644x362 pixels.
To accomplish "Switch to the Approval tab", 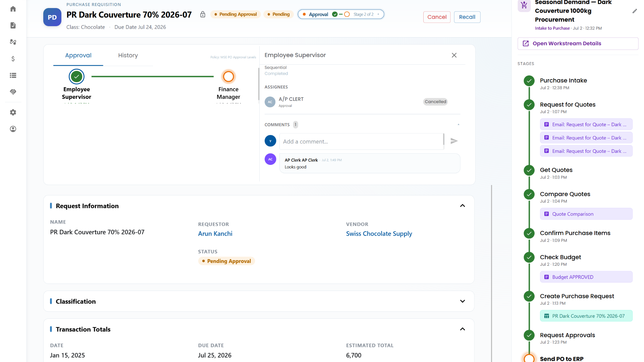I will coord(78,55).
